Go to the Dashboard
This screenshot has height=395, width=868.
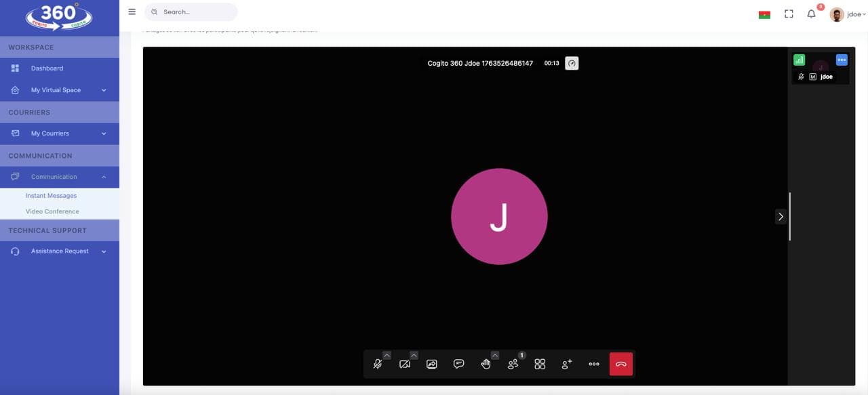click(x=47, y=68)
